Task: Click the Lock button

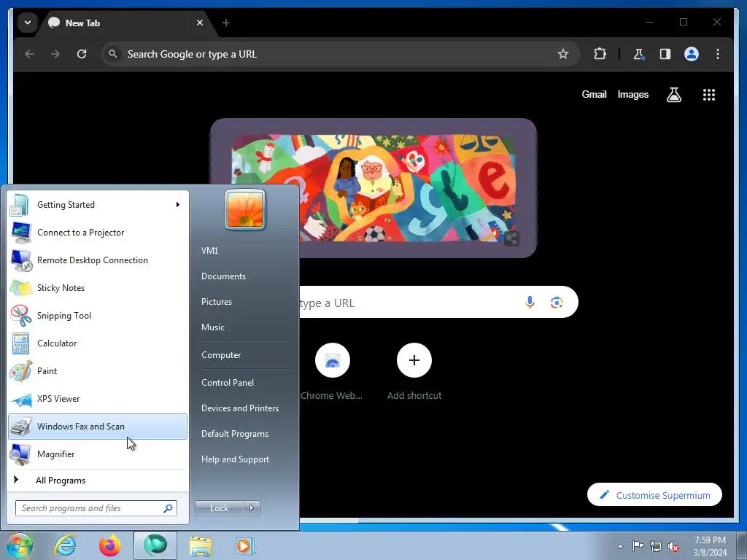Action: coord(219,508)
